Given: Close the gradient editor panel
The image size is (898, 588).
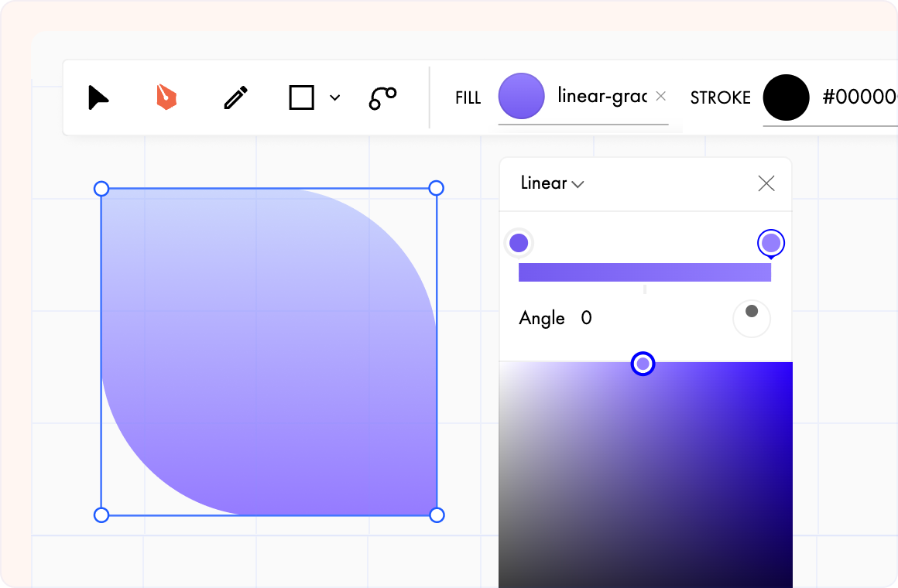Looking at the screenshot, I should tap(766, 183).
